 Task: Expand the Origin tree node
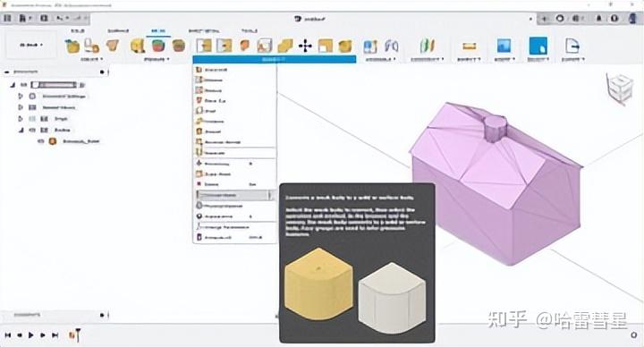20,119
